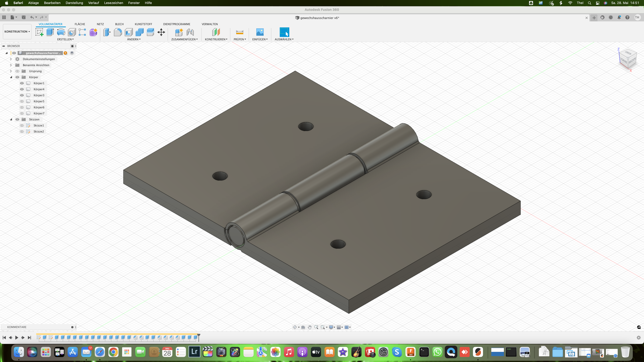Select the Fillet tool icon
644x362 pixels.
tap(118, 32)
